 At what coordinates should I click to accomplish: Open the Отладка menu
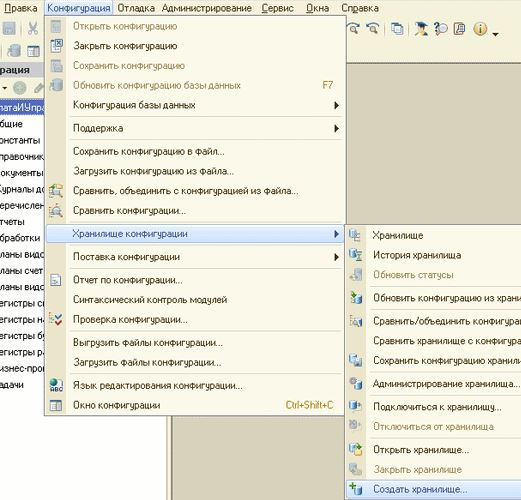click(136, 8)
